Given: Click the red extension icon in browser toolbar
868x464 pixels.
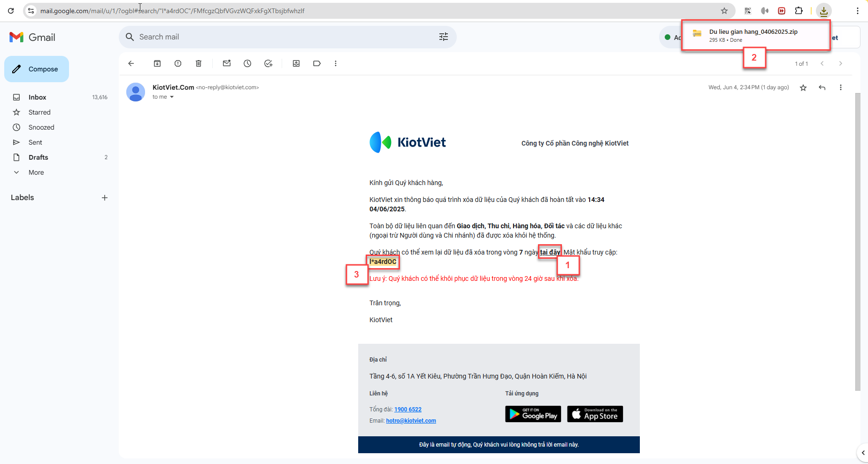Looking at the screenshot, I should pos(782,11).
